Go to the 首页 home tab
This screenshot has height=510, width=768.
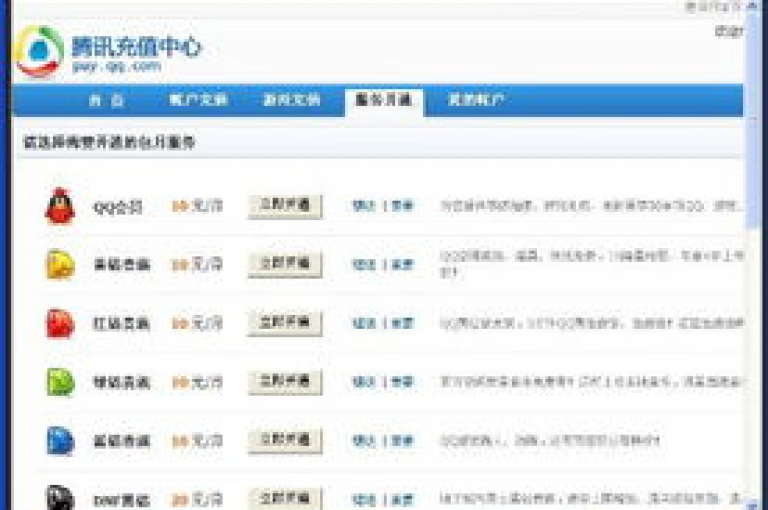[106, 100]
